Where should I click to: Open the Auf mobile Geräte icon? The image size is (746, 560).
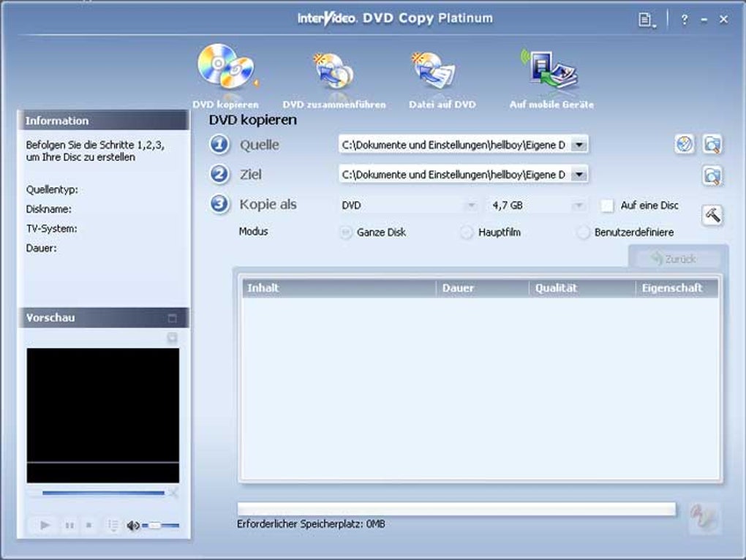click(551, 70)
